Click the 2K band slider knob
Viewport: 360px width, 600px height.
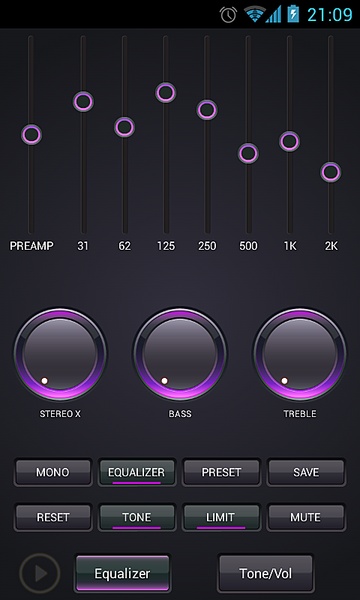331,172
